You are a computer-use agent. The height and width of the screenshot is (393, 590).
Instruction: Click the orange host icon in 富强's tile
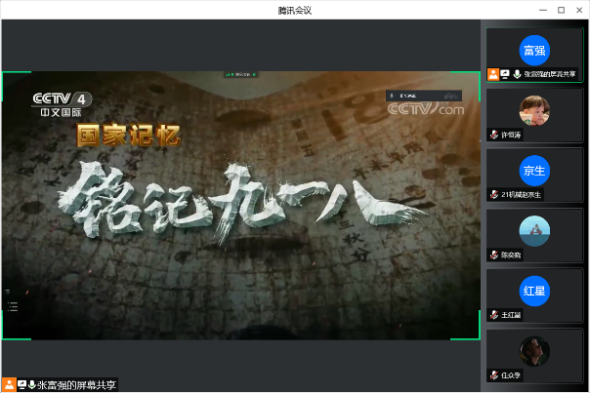pos(493,74)
